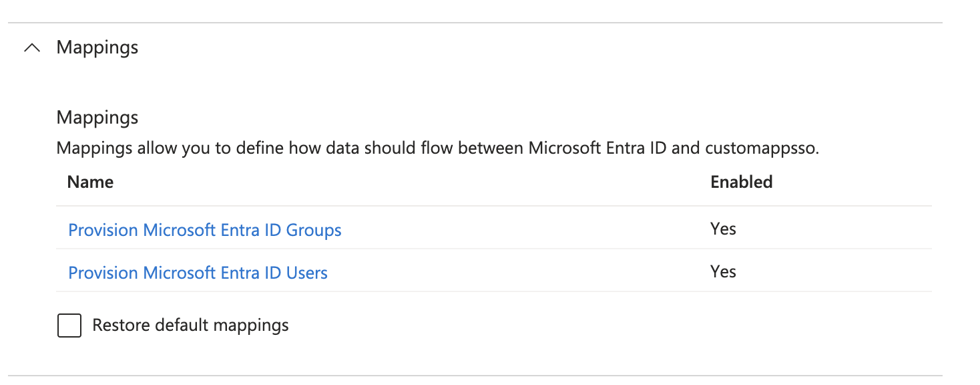Viewport: 980px width, 385px height.
Task: Open Provision Microsoft Entra ID Groups mapping
Action: pos(204,229)
